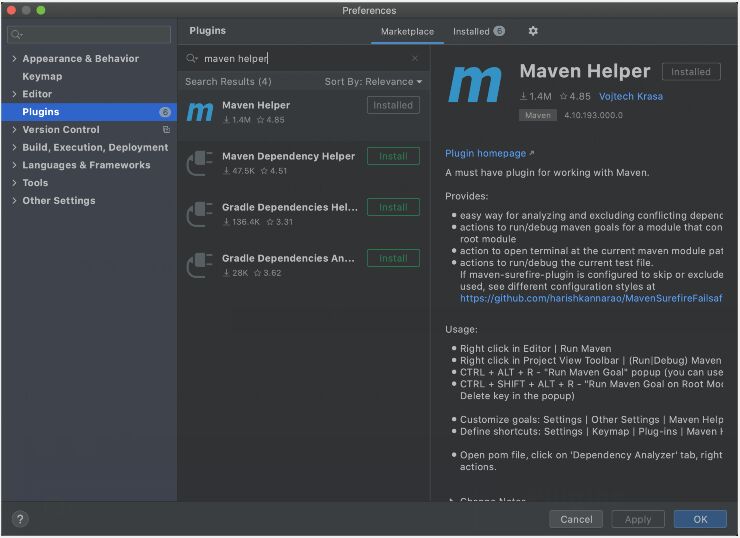Switch to the Marketplace tab
The height and width of the screenshot is (538, 740).
click(407, 32)
